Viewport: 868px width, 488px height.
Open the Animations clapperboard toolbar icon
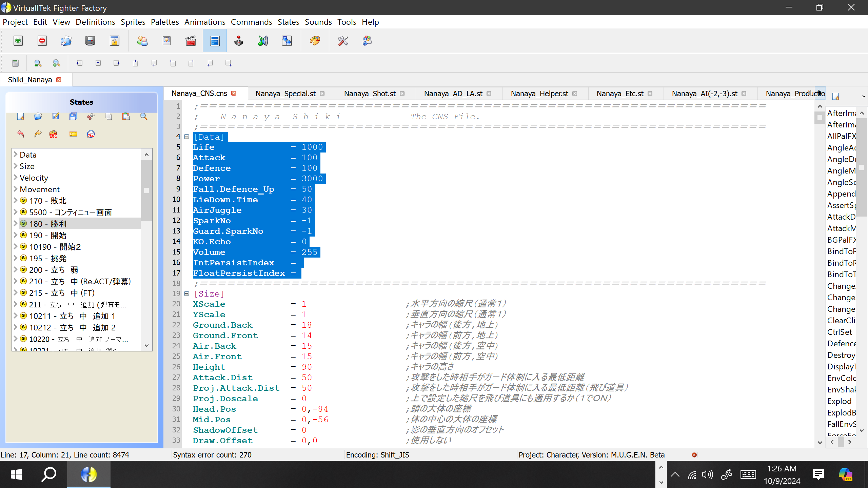(x=191, y=41)
